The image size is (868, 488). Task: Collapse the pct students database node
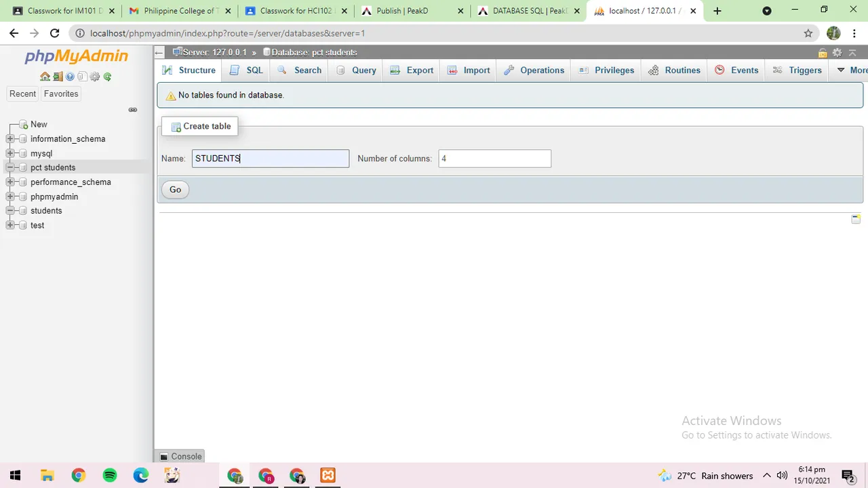[x=10, y=167]
